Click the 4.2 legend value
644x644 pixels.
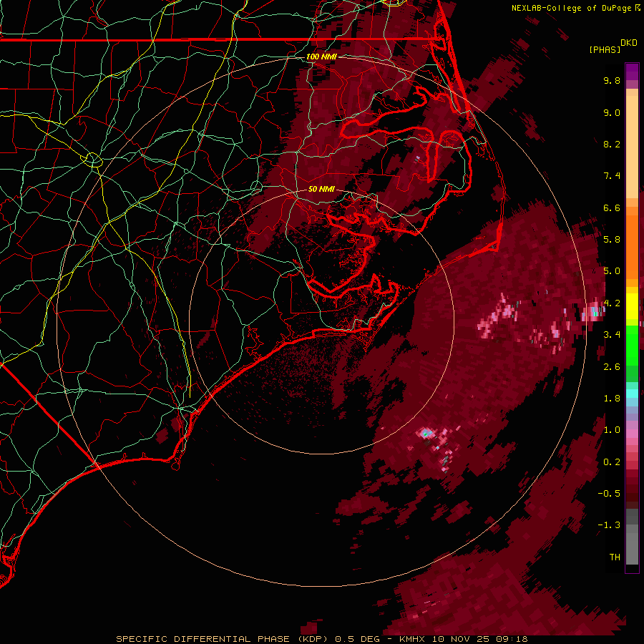tap(612, 303)
